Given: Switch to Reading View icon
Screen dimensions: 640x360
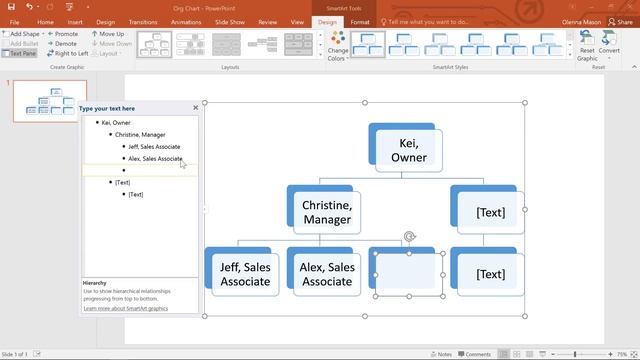Looking at the screenshot, I should [x=529, y=354].
